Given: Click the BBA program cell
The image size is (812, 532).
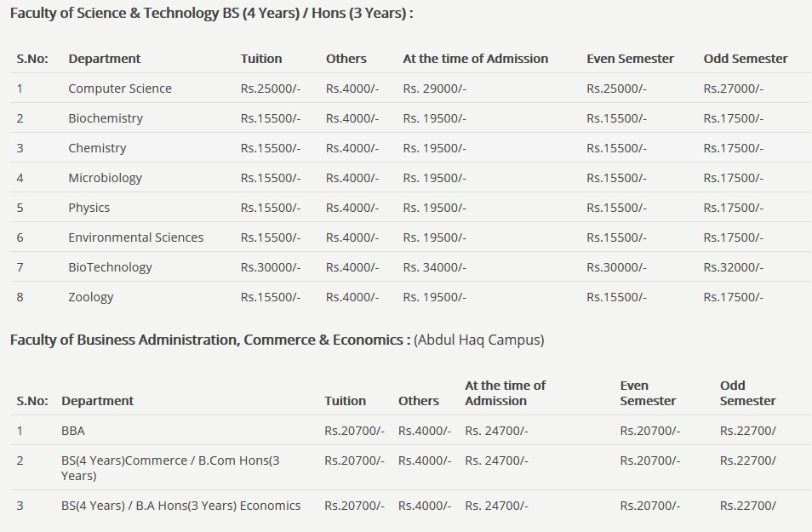Looking at the screenshot, I should coord(73,431).
